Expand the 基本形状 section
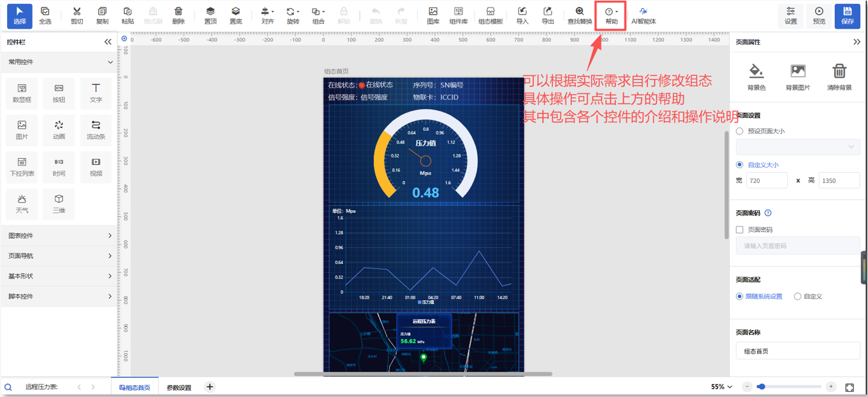Image resolution: width=868 pixels, height=397 pixels. [x=59, y=277]
